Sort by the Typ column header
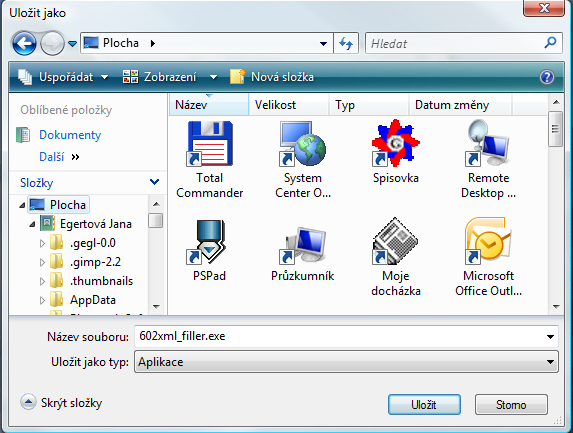Image resolution: width=573 pixels, height=433 pixels. coord(368,105)
